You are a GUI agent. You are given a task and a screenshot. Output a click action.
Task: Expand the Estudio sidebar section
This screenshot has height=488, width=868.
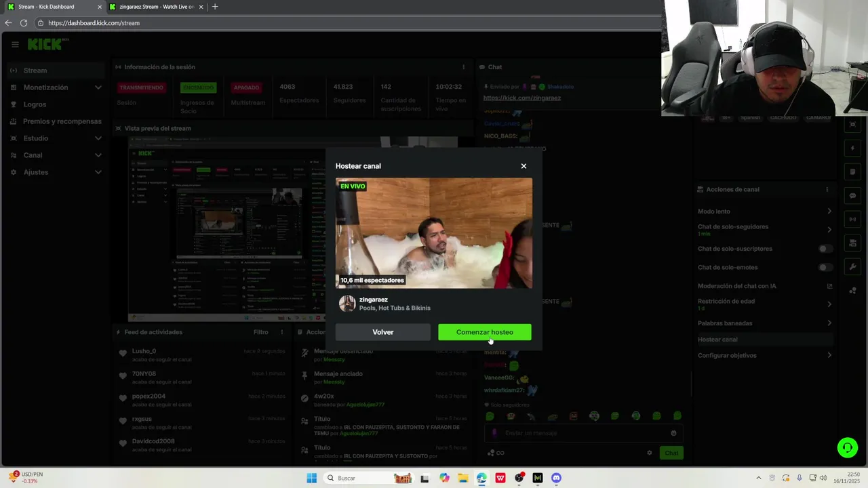point(56,138)
